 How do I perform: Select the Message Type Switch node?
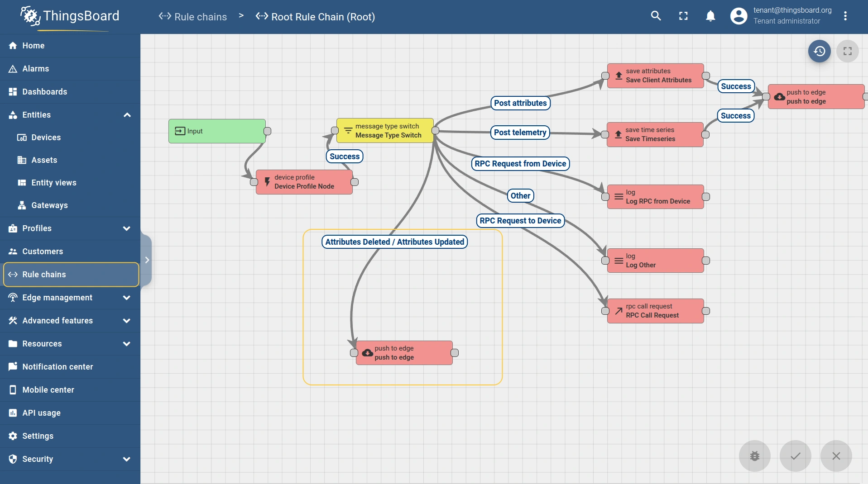[x=385, y=131]
